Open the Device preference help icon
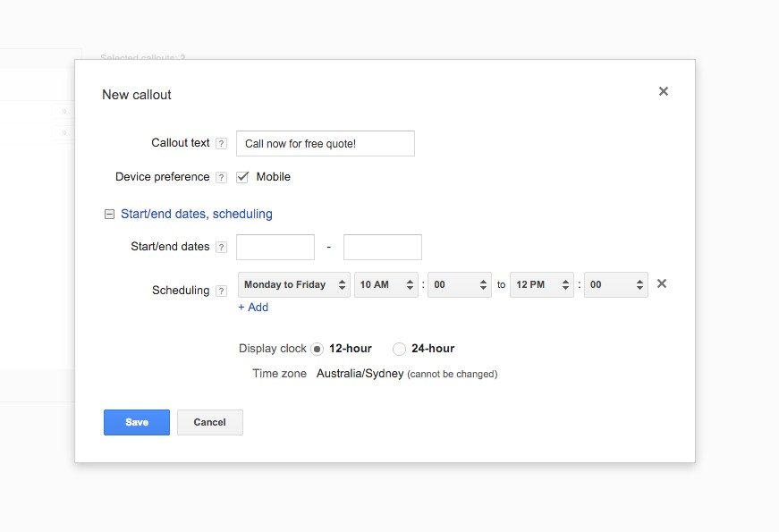This screenshot has height=532, width=779. pyautogui.click(x=221, y=177)
